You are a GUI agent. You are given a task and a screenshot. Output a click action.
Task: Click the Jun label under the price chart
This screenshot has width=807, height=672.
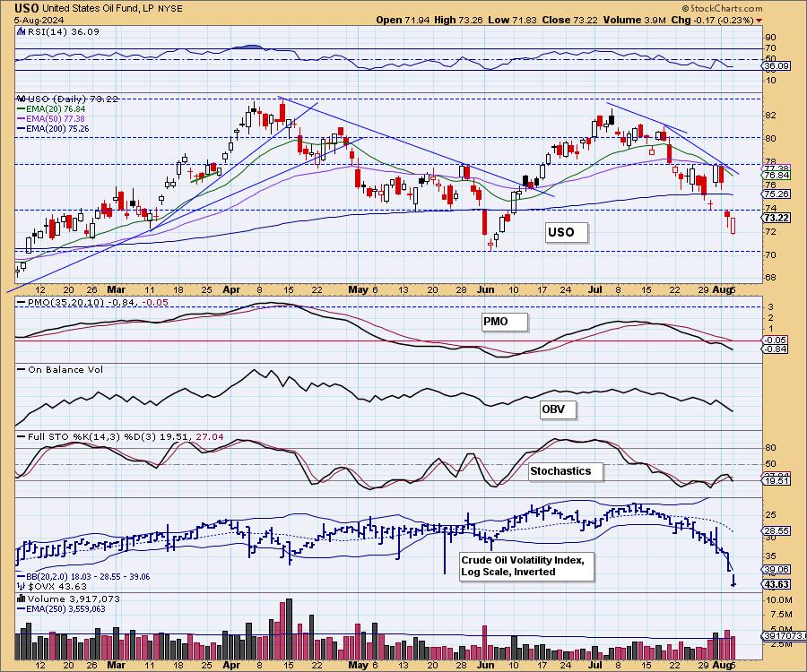pos(485,289)
